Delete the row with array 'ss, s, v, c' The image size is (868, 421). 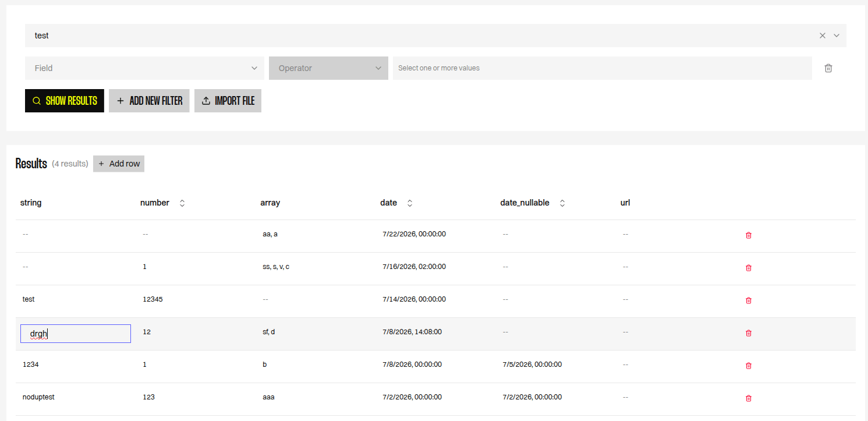tap(749, 268)
